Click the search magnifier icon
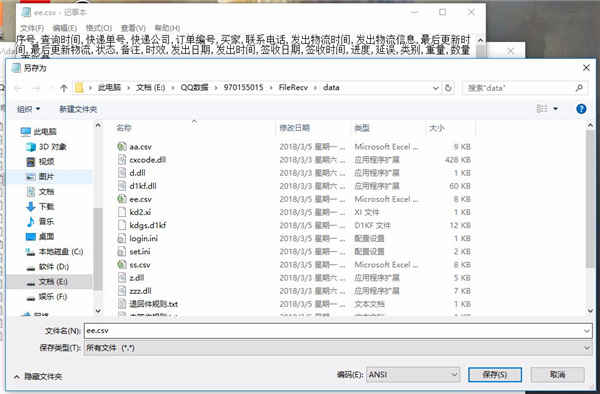The width and height of the screenshot is (600, 394). [579, 88]
